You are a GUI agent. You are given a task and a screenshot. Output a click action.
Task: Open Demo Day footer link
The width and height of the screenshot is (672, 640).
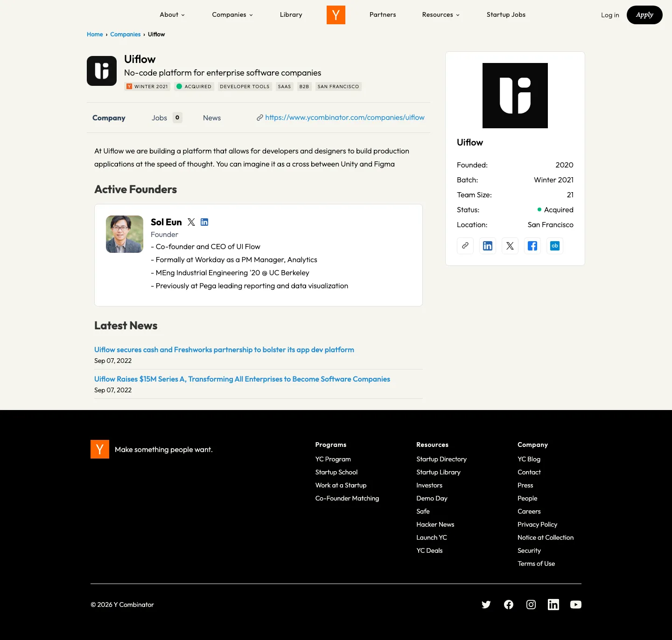pos(432,498)
